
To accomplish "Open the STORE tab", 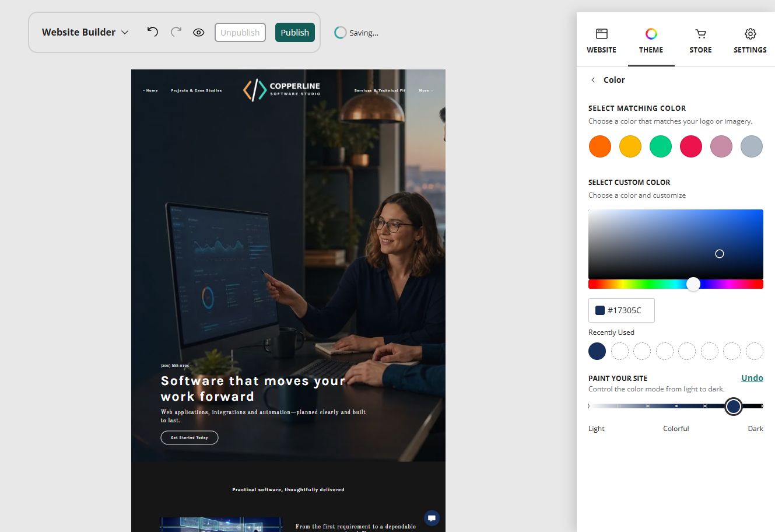I will (x=700, y=41).
